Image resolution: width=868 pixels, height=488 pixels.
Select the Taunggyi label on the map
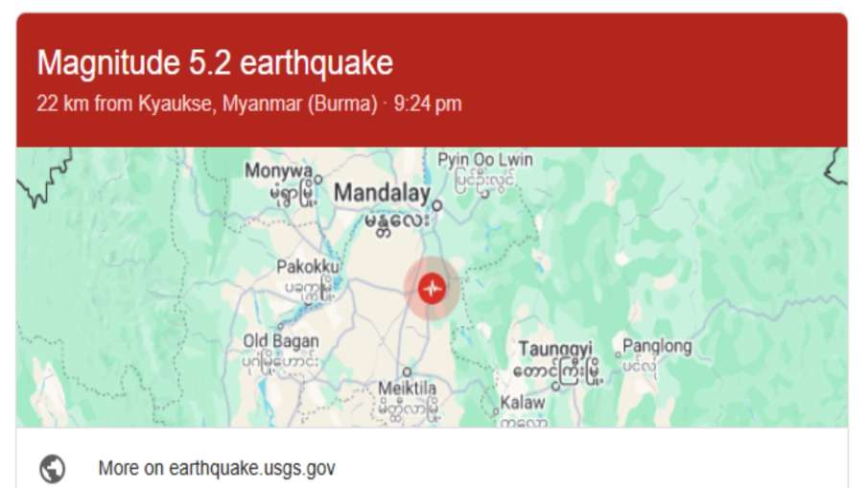point(555,348)
